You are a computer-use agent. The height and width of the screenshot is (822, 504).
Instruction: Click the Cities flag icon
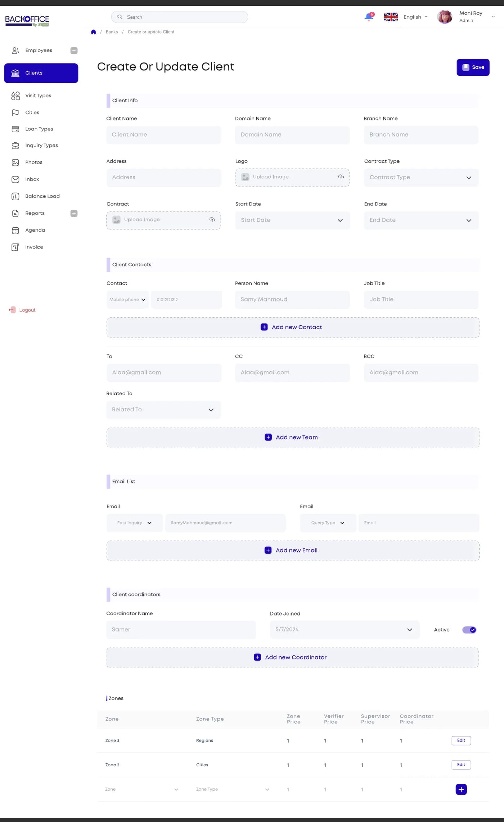15,112
